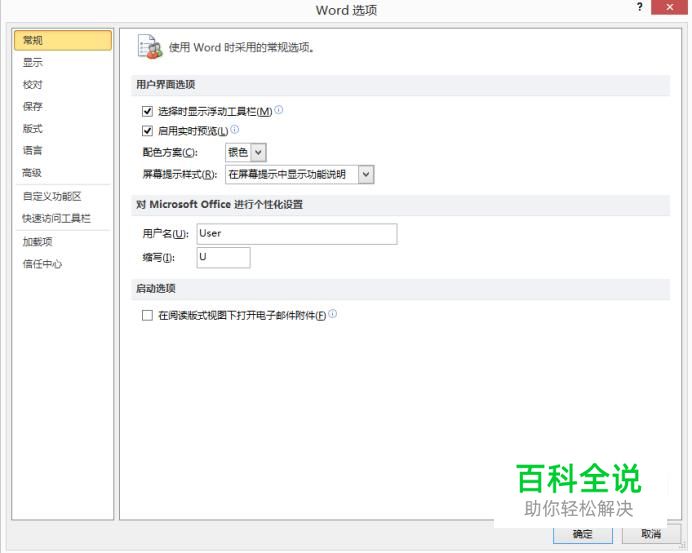Open the 信任中心 category

point(42,264)
